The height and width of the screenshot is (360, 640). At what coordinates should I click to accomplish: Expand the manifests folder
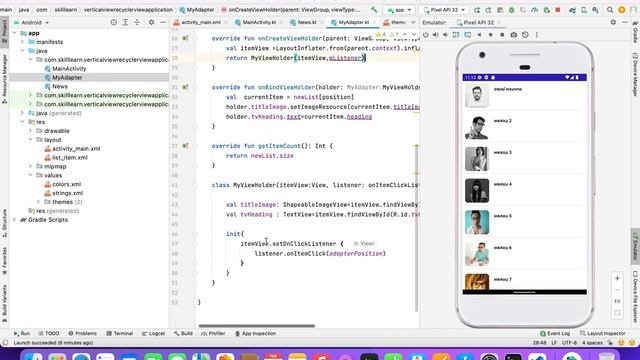point(22,42)
